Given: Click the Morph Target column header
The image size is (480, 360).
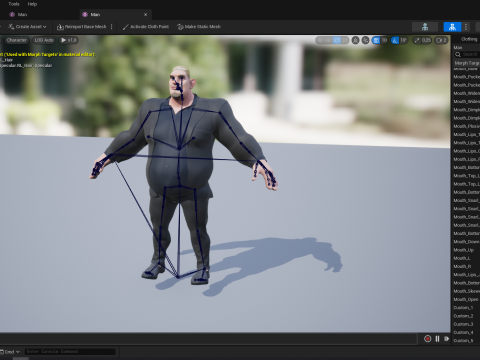Looking at the screenshot, I should pyautogui.click(x=467, y=63).
